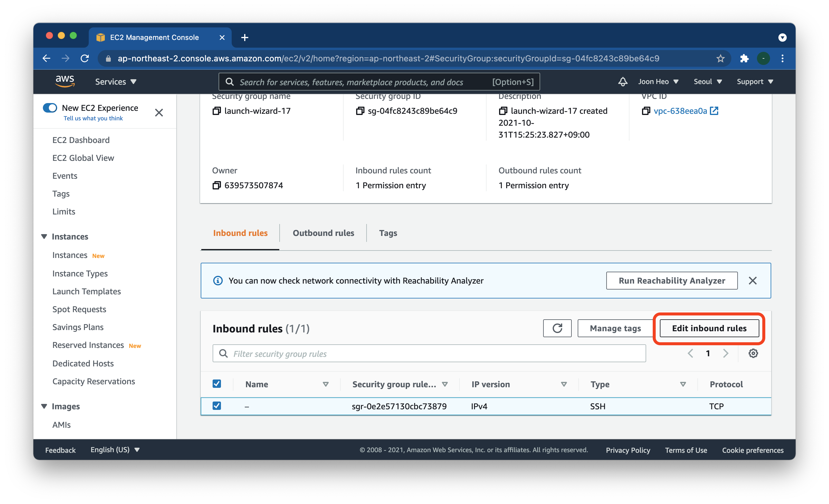Open the Services dropdown menu

pos(116,82)
